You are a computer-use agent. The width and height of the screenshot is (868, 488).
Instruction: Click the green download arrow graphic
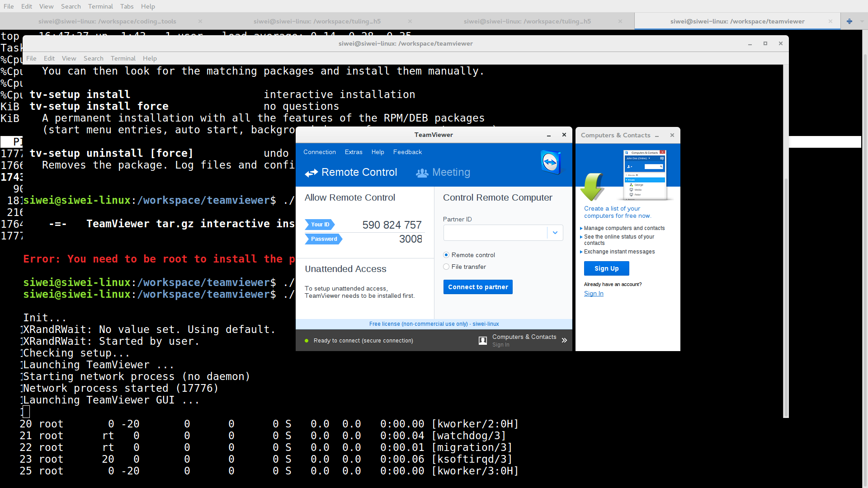tap(592, 187)
